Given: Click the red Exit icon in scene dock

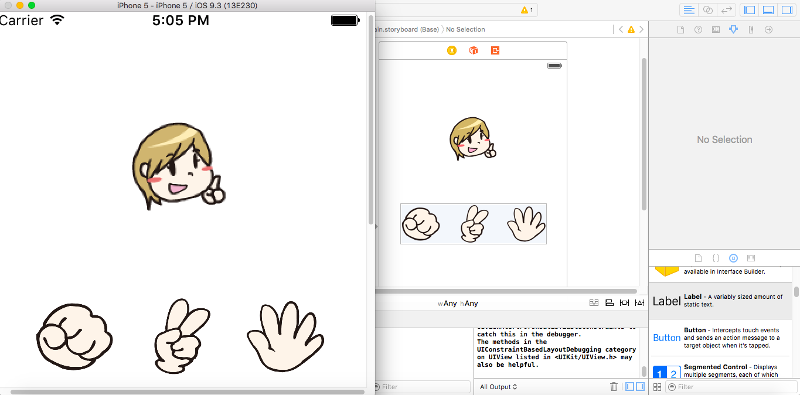Looking at the screenshot, I should pyautogui.click(x=495, y=51).
